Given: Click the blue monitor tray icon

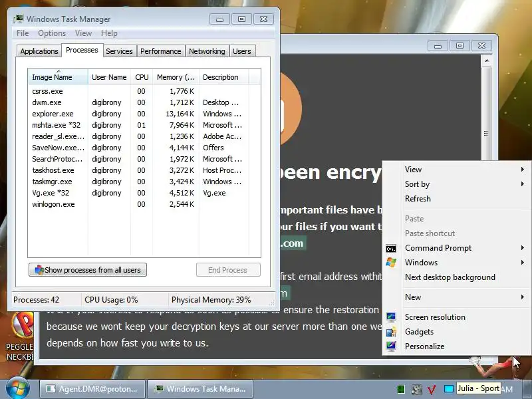Looking at the screenshot, I should tap(448, 389).
